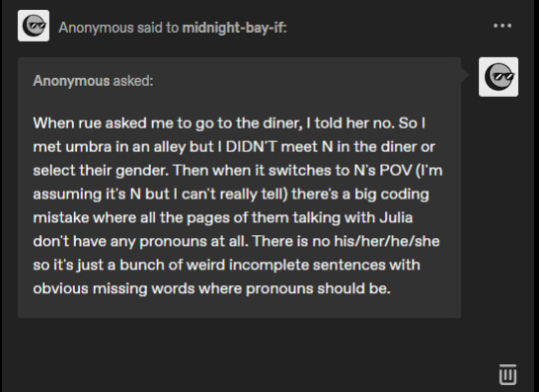The image size is (539, 392).
Task: Click the empty reply area below the ask
Action: pos(240,354)
